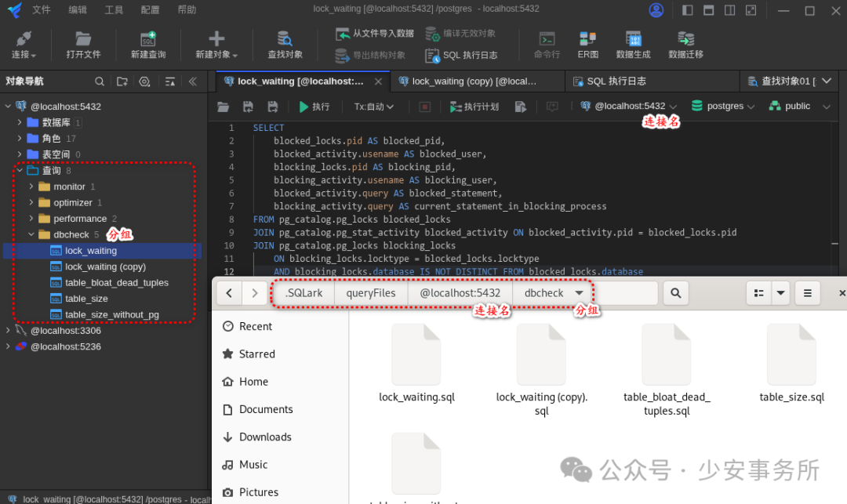Open the 编辑 menu
Image resolution: width=847 pixels, height=504 pixels.
pyautogui.click(x=78, y=9)
